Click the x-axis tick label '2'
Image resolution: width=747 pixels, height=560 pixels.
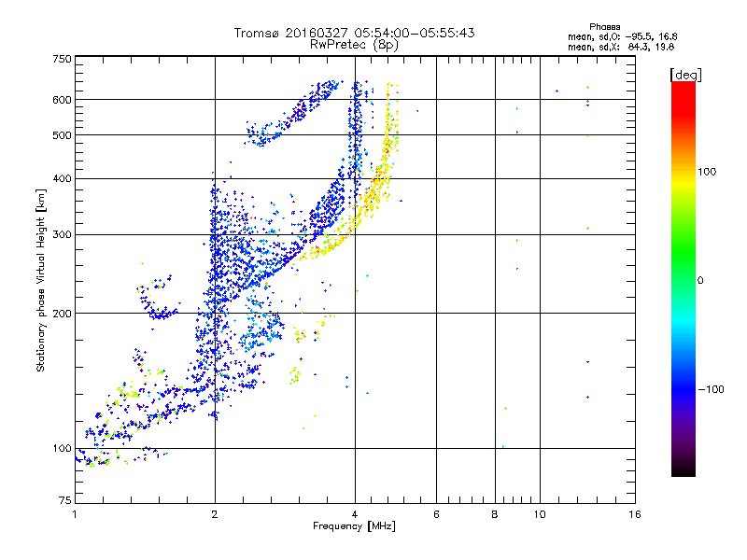[x=215, y=514]
